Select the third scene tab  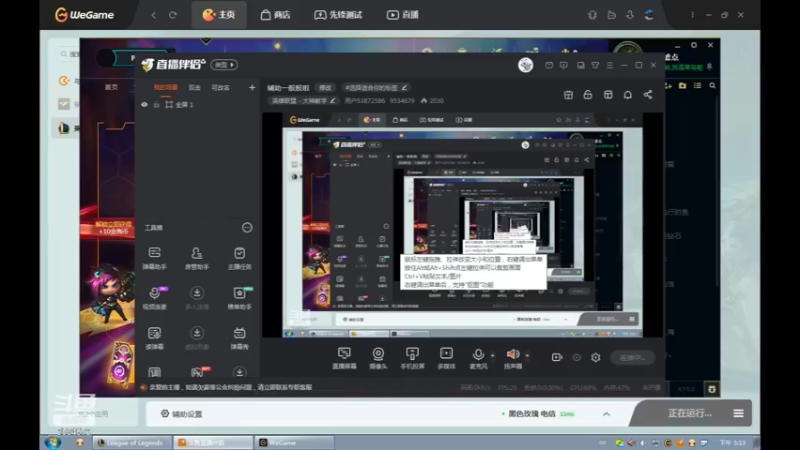click(x=220, y=88)
